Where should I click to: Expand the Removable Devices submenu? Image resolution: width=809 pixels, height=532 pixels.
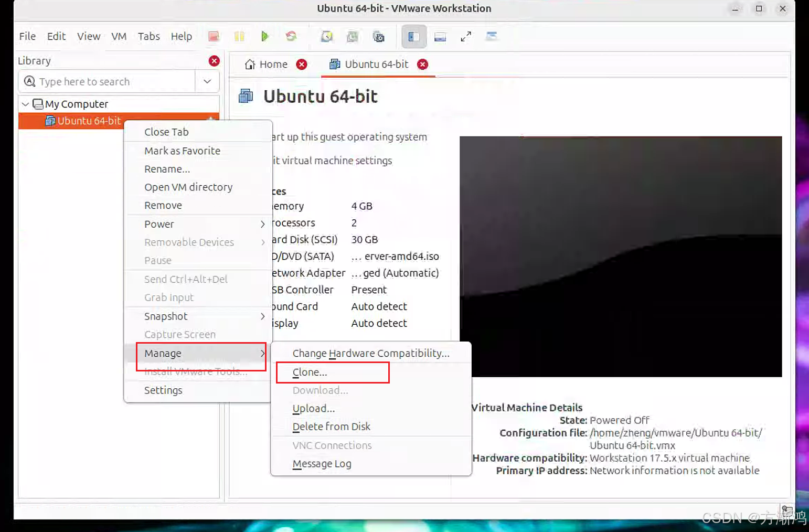(x=198, y=242)
